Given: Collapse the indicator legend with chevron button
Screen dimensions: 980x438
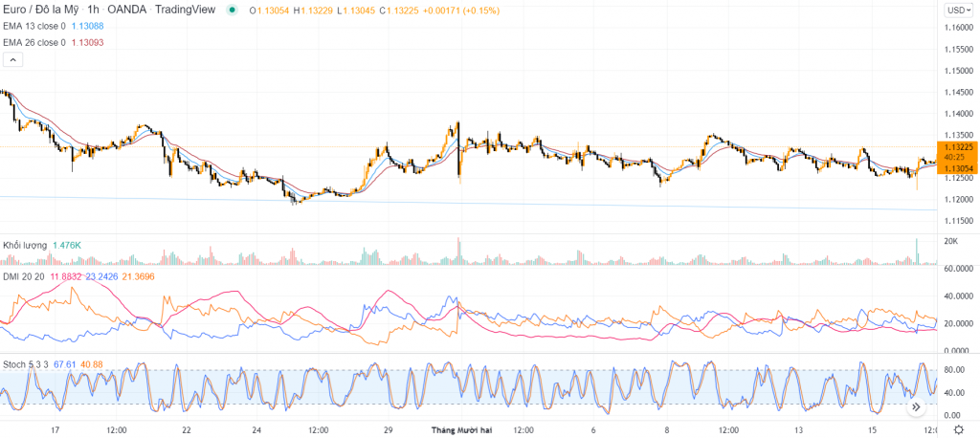Looking at the screenshot, I should (x=12, y=59).
